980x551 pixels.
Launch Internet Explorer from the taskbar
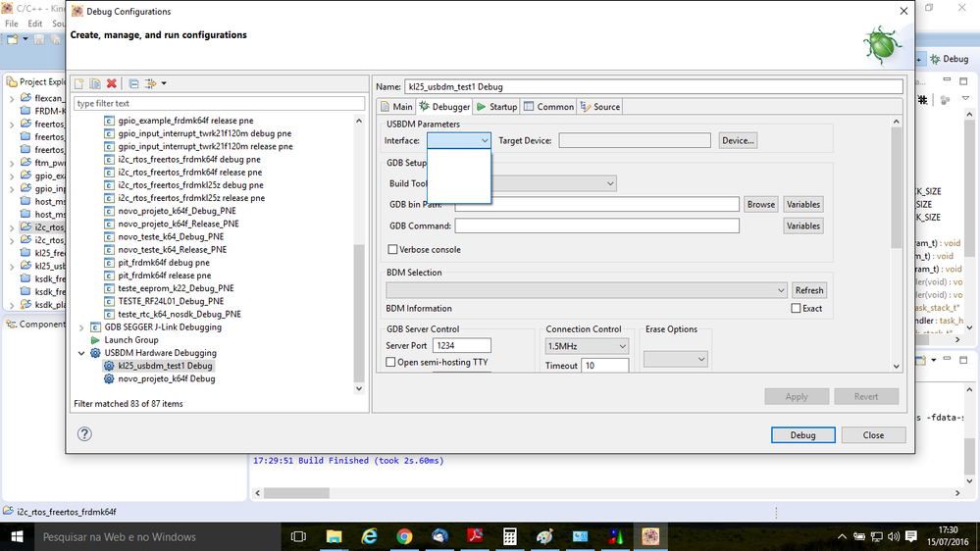click(370, 536)
